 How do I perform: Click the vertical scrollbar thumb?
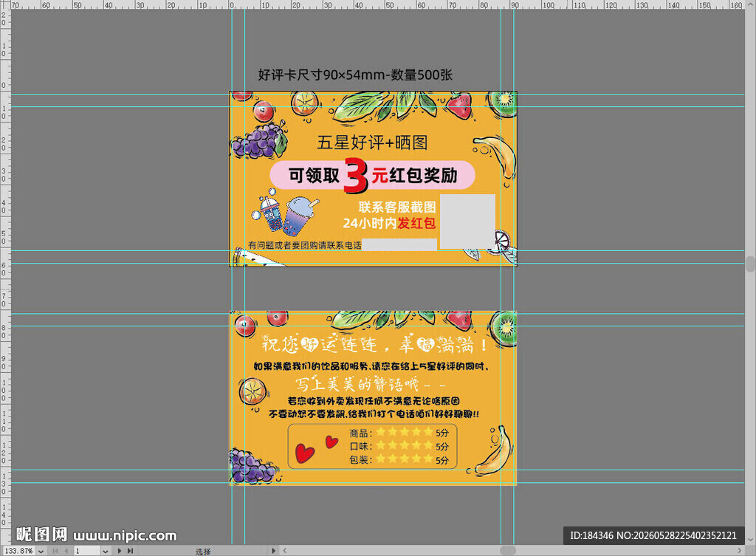tap(751, 264)
